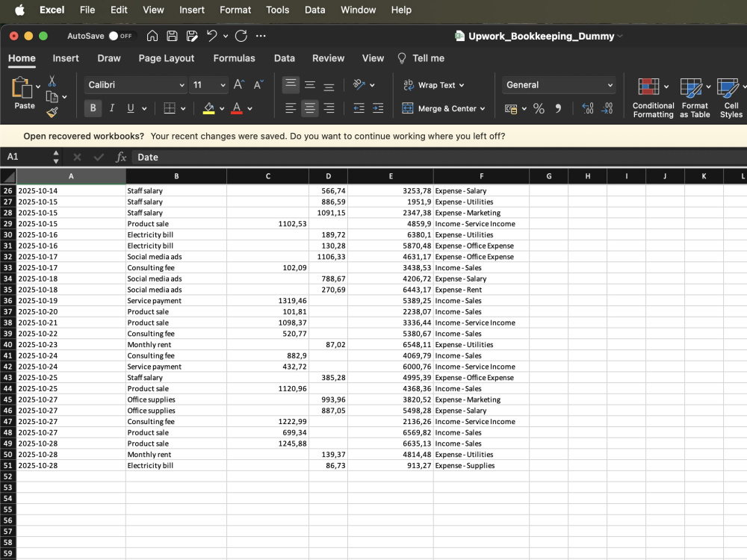Image resolution: width=747 pixels, height=560 pixels.
Task: Click the Save As edit icon
Action: [x=192, y=36]
